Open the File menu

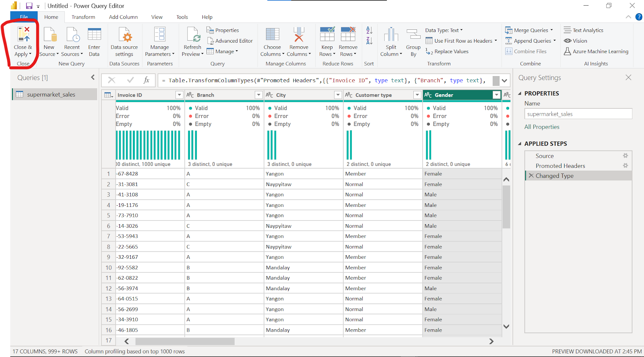coord(24,17)
